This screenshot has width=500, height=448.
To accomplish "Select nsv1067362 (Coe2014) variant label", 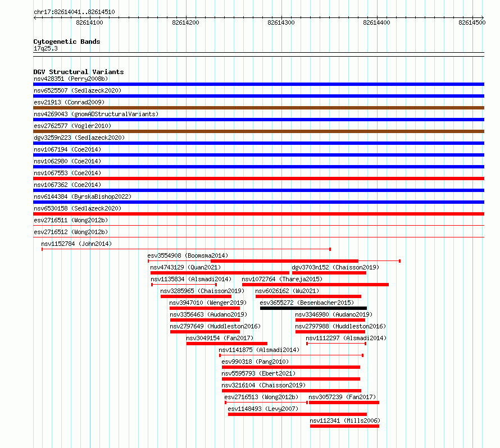I will click(x=67, y=185).
